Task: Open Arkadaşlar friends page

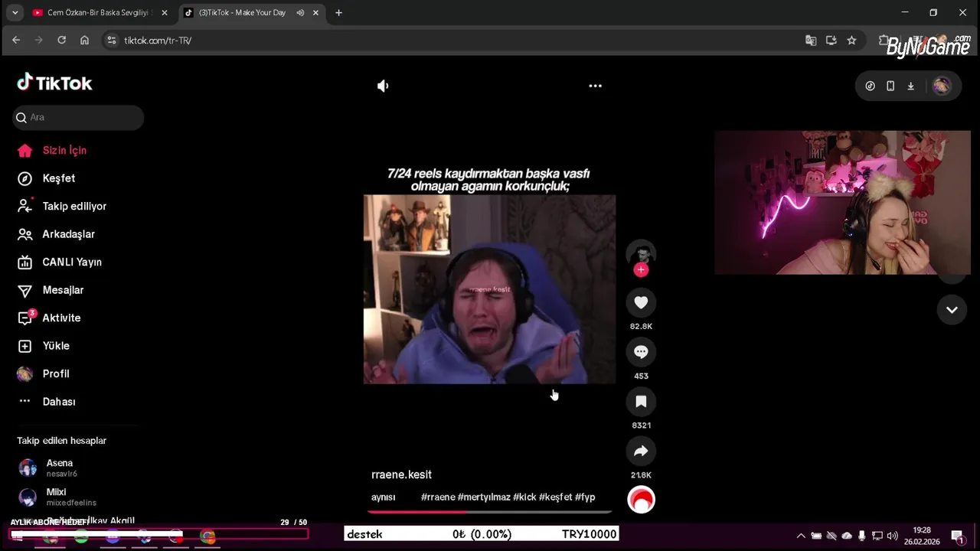Action: (x=56, y=234)
